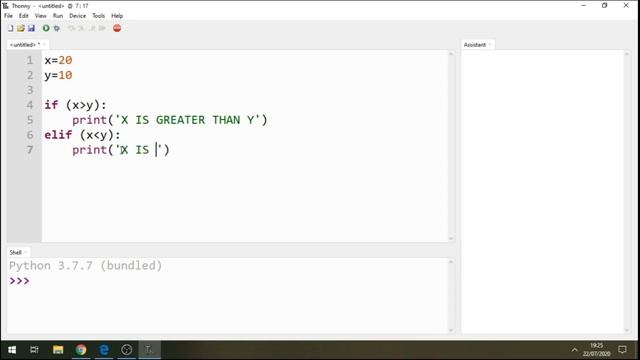Click the Step out debug icon
This screenshot has width=640, height=360.
pyautogui.click(x=92, y=28)
